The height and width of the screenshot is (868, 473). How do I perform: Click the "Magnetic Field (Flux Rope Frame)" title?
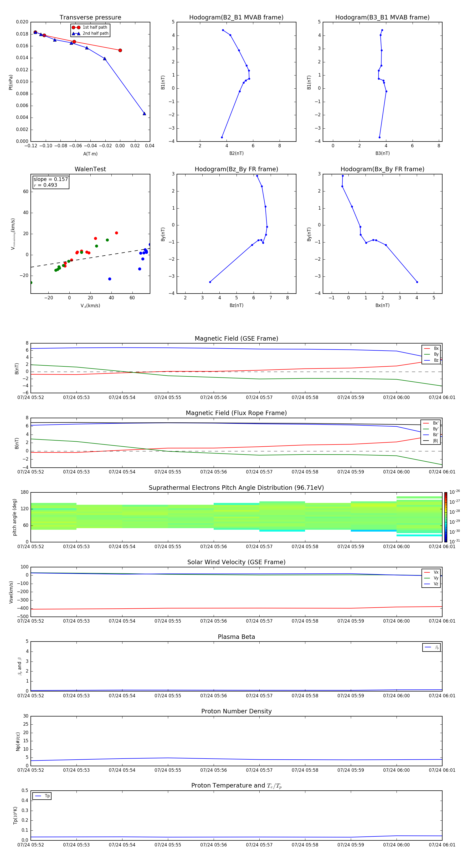(x=236, y=413)
